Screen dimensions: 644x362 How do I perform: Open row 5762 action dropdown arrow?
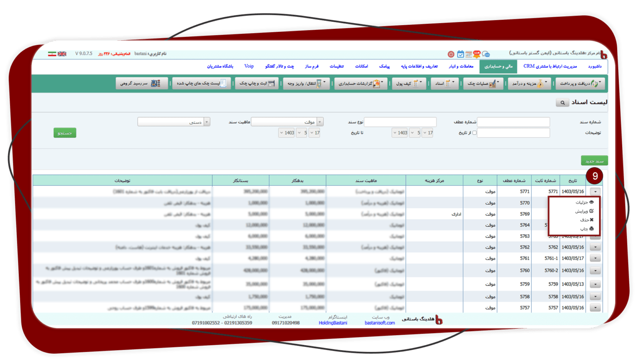coord(595,247)
